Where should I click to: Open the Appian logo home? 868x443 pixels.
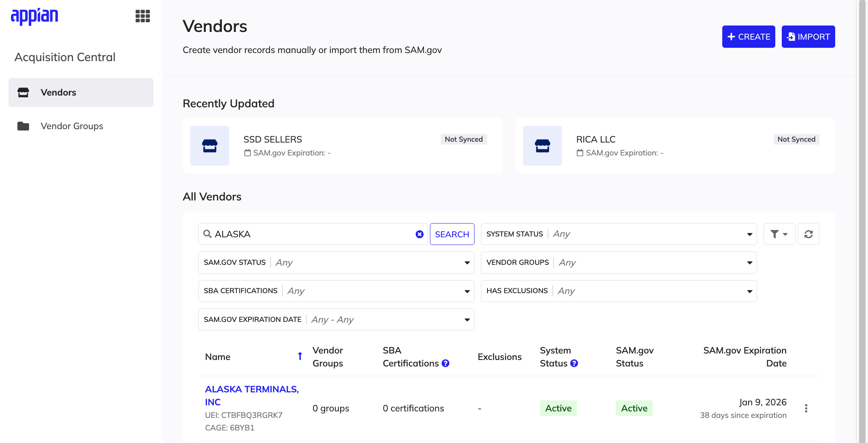(x=34, y=16)
